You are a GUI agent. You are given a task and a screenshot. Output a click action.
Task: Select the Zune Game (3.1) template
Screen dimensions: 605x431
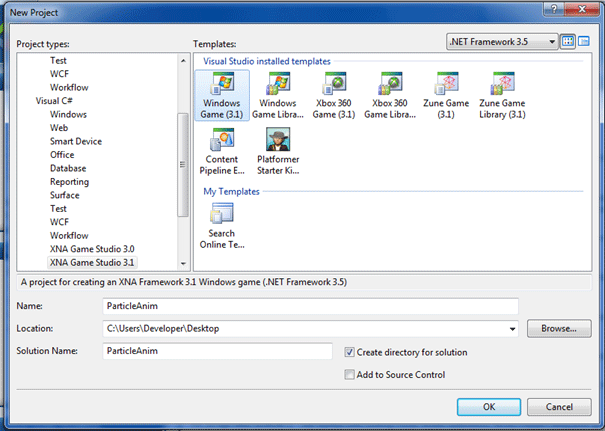tap(446, 95)
